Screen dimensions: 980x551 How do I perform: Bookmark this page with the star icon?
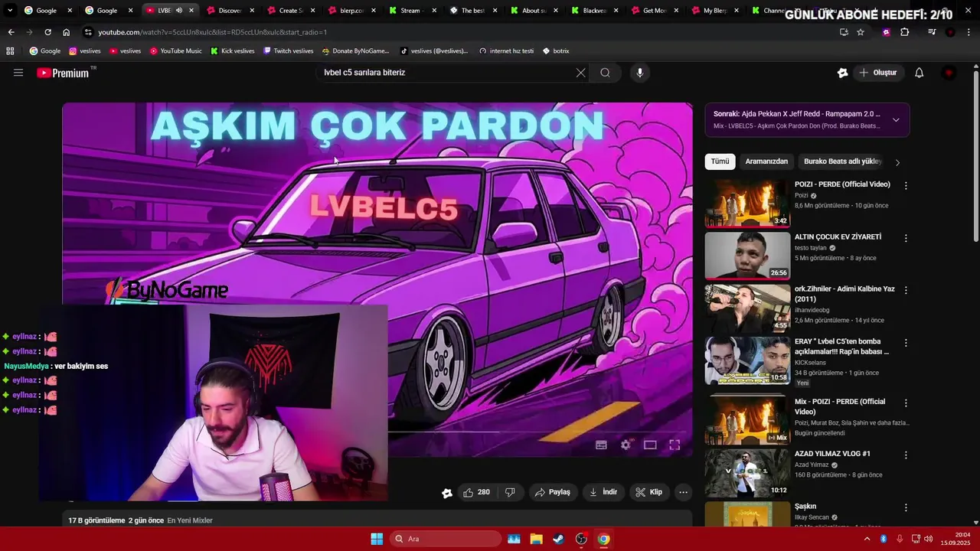coord(861,32)
